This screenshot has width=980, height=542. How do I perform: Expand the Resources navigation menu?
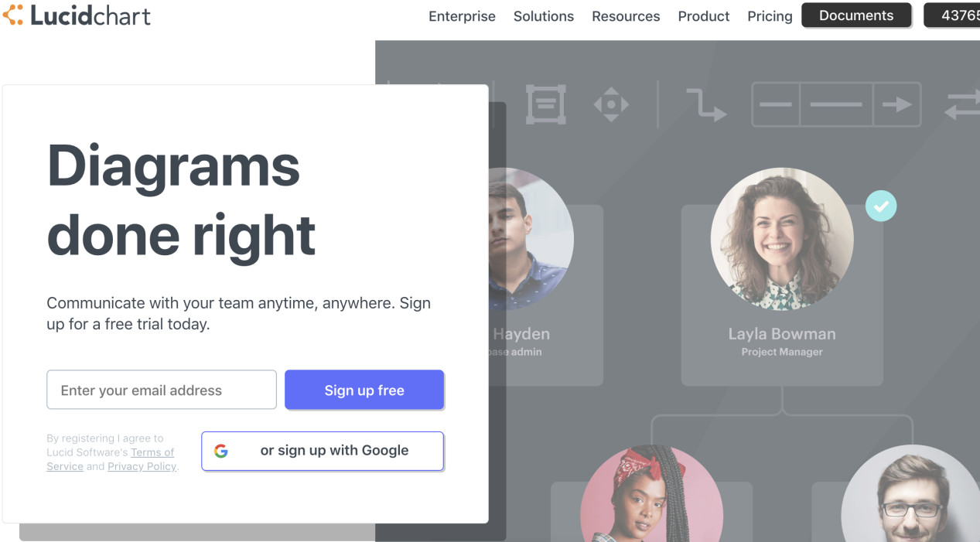(626, 16)
